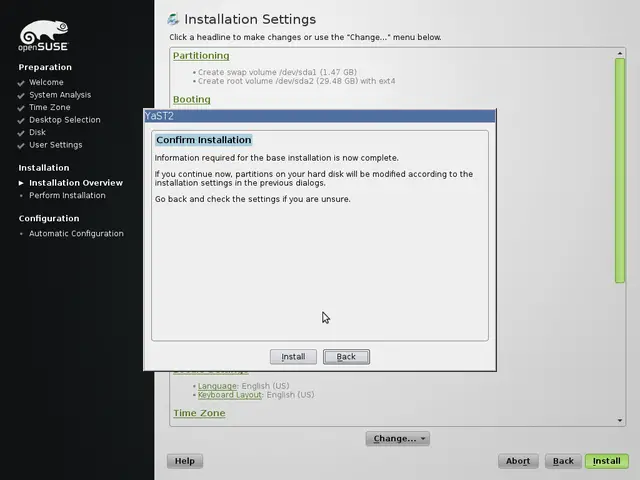Click Install in the Confirm Installation dialog

click(x=293, y=357)
